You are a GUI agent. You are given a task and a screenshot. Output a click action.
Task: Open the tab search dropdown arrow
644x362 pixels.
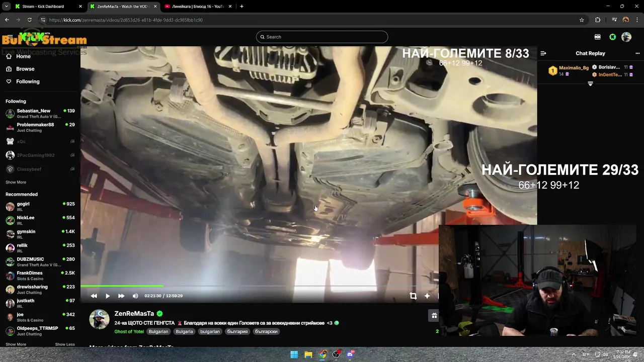coord(6,7)
